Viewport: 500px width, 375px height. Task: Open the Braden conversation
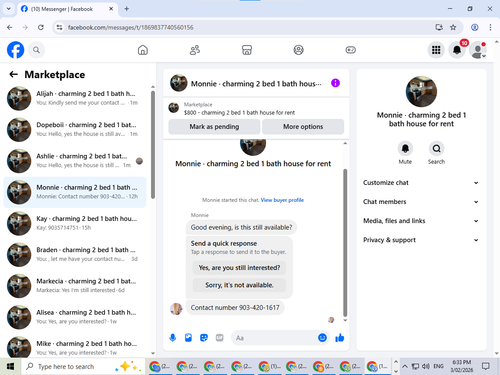[75, 254]
